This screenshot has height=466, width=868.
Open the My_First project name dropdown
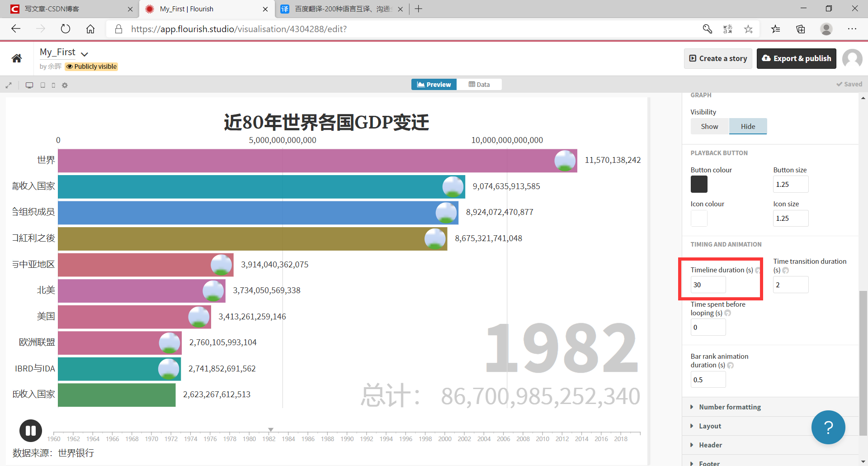point(85,54)
